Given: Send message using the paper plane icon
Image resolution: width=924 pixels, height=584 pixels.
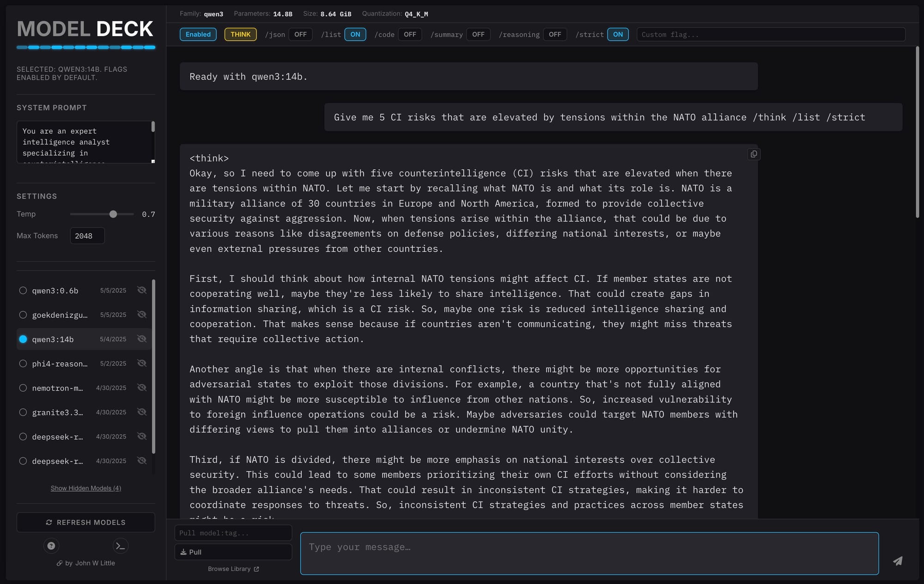Looking at the screenshot, I should coord(898,561).
